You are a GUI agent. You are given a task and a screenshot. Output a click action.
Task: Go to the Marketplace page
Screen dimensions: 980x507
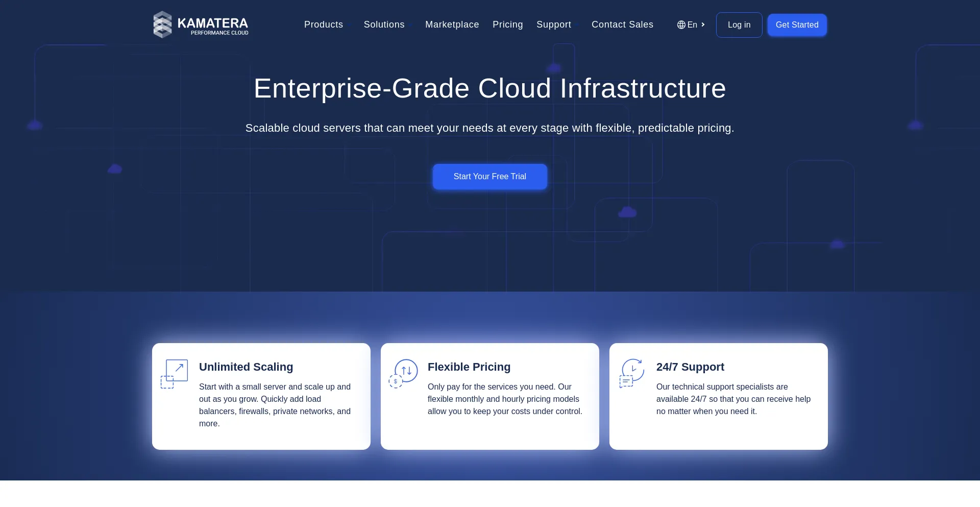[452, 25]
